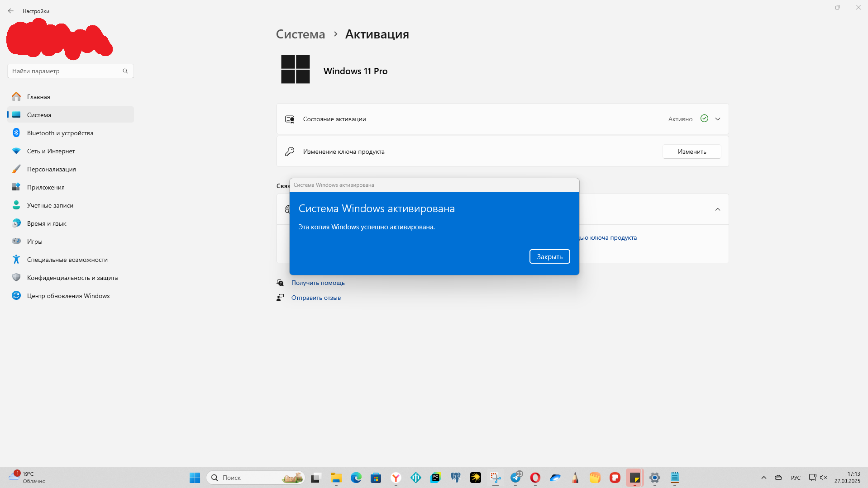Open File Explorer from the taskbar
Image resolution: width=868 pixels, height=488 pixels.
(336, 478)
